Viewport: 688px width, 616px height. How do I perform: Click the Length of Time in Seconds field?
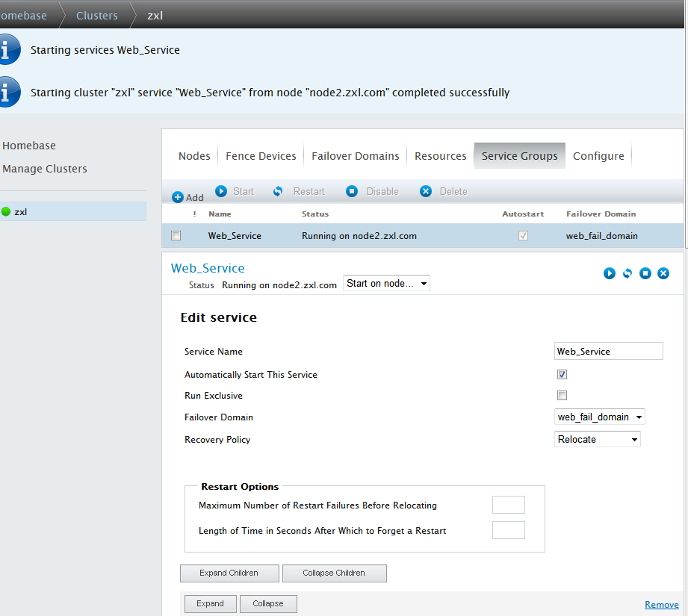click(x=509, y=530)
